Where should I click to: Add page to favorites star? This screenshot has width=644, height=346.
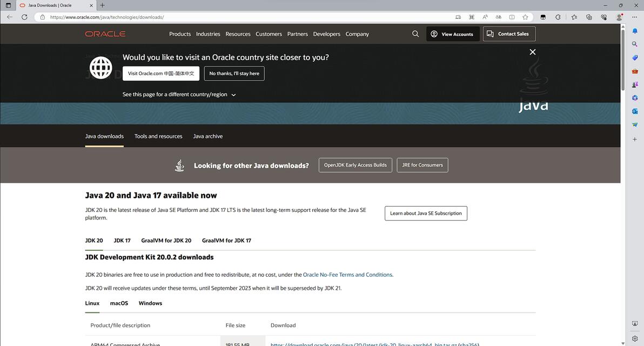[525, 17]
